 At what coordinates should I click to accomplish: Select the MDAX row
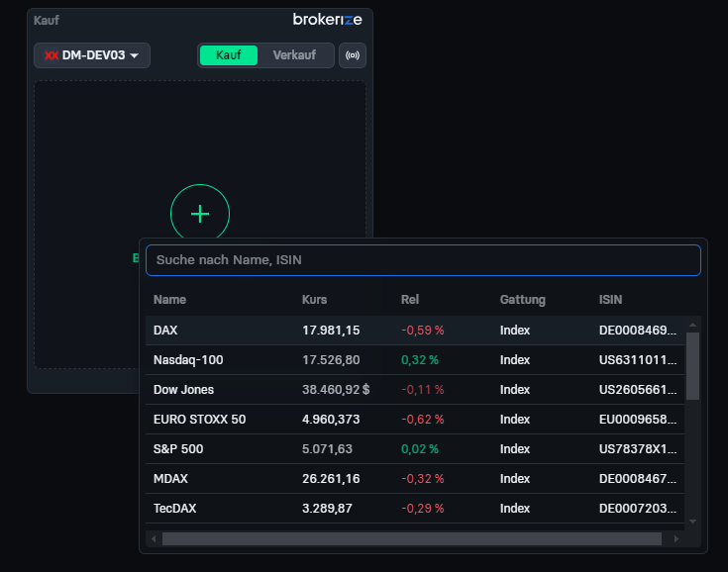pos(415,479)
